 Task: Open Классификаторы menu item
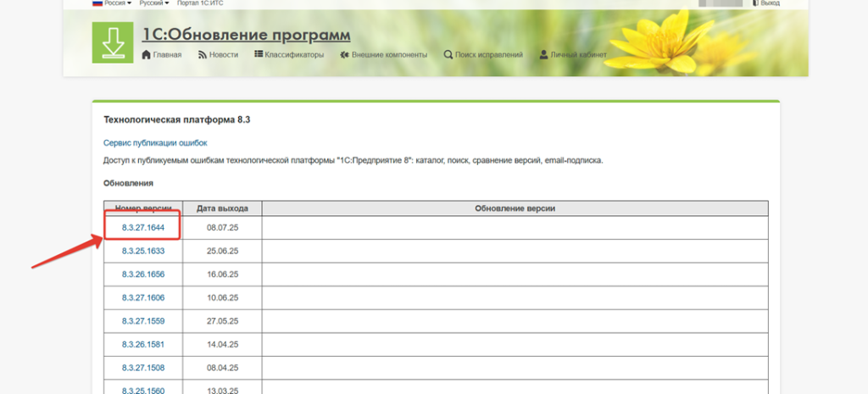[289, 55]
